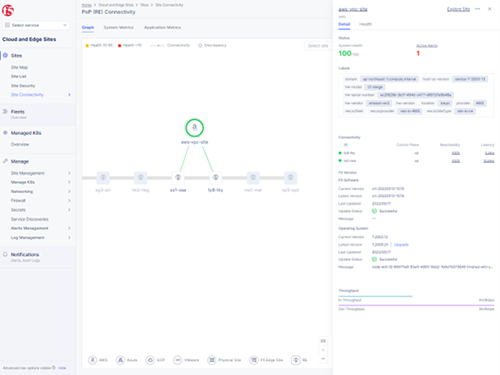Click the Explore Site link
Image resolution: width=500 pixels, height=375 pixels.
pyautogui.click(x=458, y=9)
